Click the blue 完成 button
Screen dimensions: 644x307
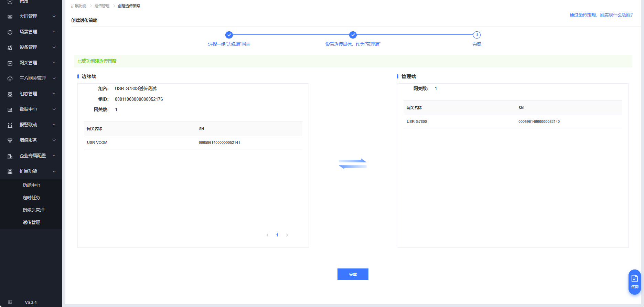pos(353,274)
